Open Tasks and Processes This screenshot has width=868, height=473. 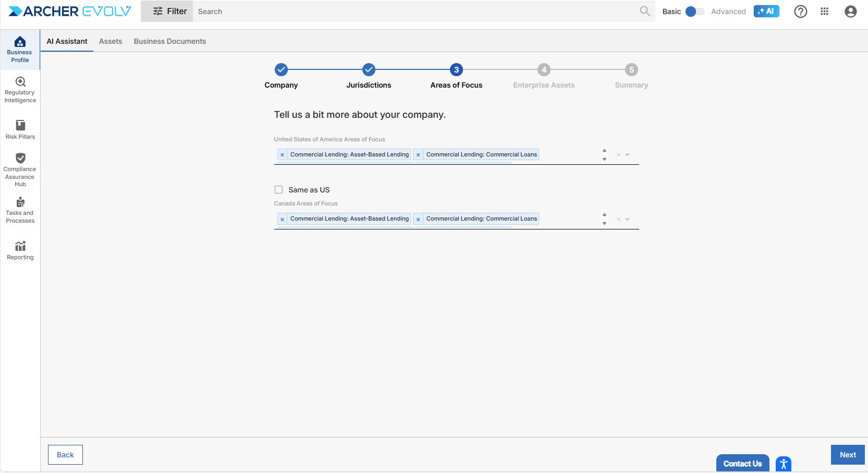20,210
